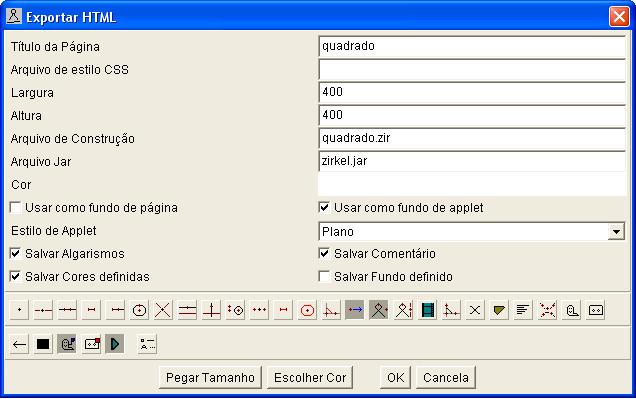Viewport: 636px width, 399px height.
Task: Enable Salvar Fundo definido checkbox
Action: click(324, 277)
